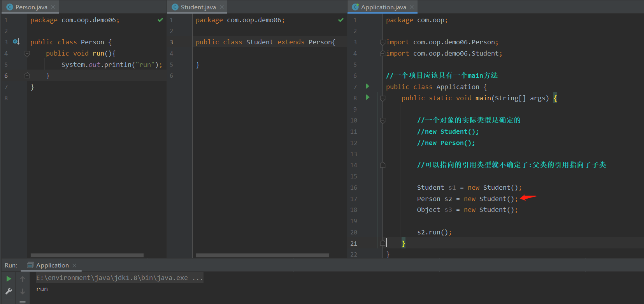Close the Application run tab
Image resolution: width=644 pixels, height=304 pixels.
74,266
